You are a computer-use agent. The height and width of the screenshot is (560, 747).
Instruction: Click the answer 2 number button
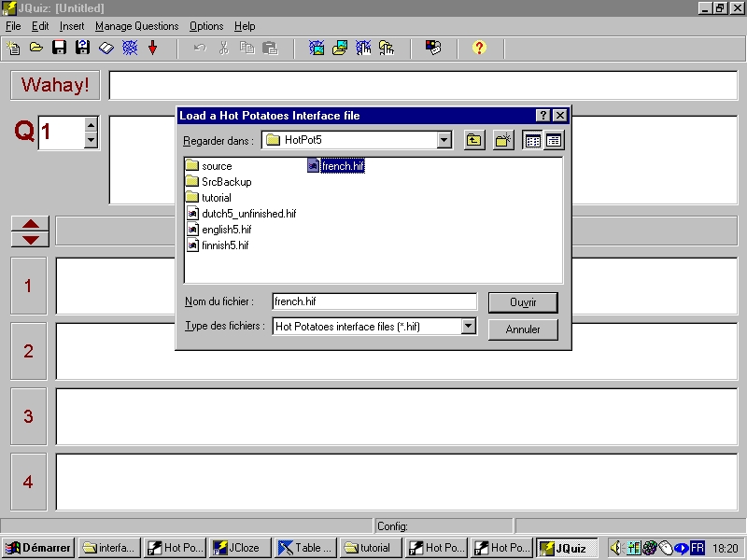click(x=29, y=351)
